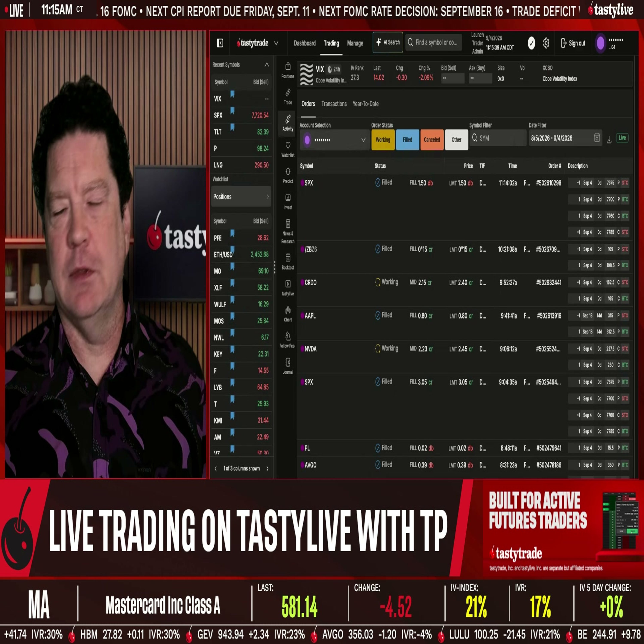Collapse the left panel toggle icon
This screenshot has height=644, width=644.
point(220,43)
